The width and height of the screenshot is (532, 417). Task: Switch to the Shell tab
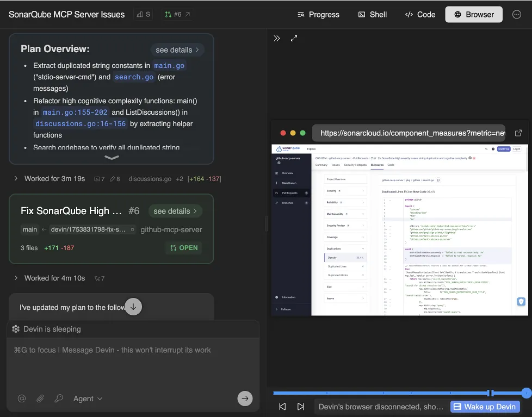click(x=373, y=15)
